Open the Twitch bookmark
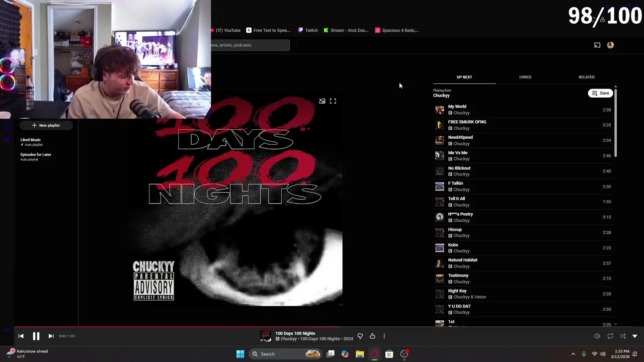Viewport: 644px width, 362px height. click(x=308, y=30)
